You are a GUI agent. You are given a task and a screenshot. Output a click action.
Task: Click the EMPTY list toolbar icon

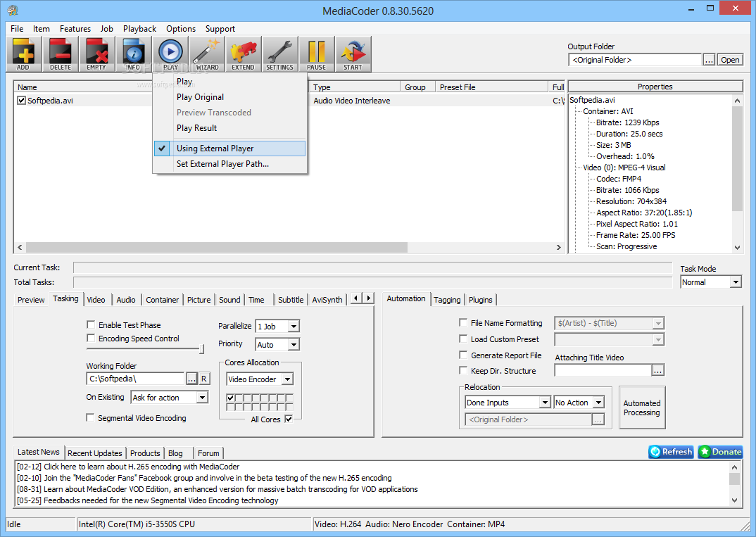(x=96, y=54)
